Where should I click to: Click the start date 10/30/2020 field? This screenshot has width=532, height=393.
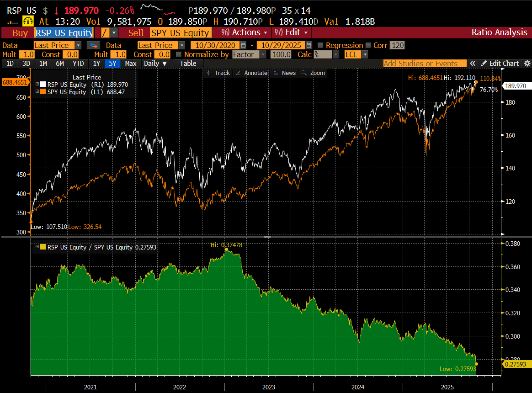pyautogui.click(x=215, y=45)
